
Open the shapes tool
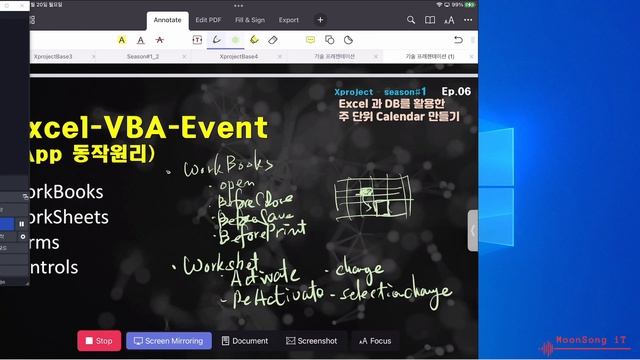pyautogui.click(x=329, y=40)
